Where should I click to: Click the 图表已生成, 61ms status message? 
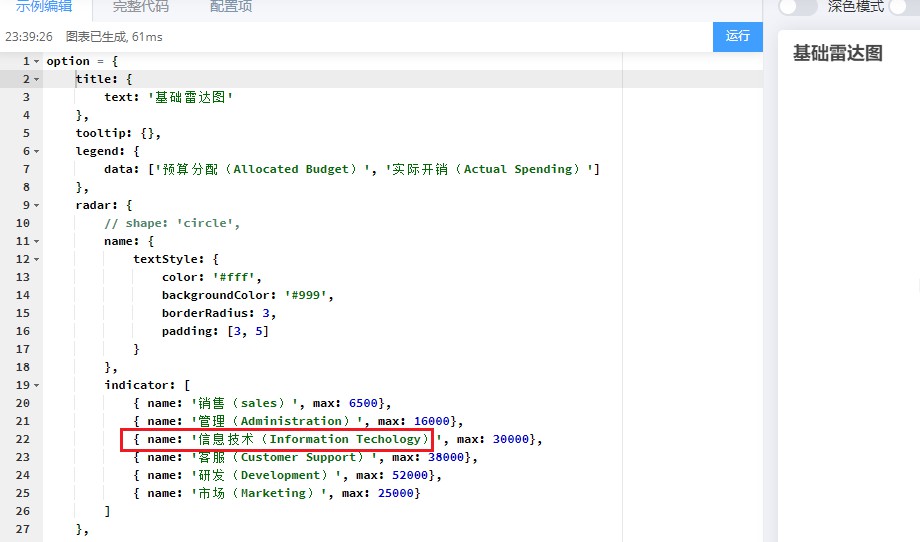click(x=114, y=36)
